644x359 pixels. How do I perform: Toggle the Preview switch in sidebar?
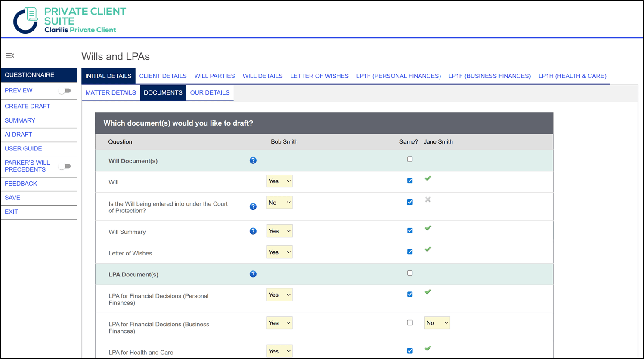(x=65, y=91)
